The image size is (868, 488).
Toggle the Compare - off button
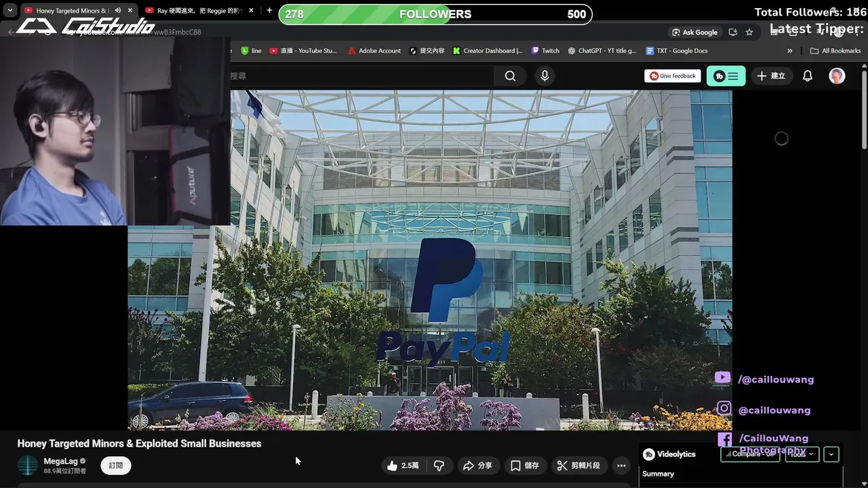coord(751,454)
